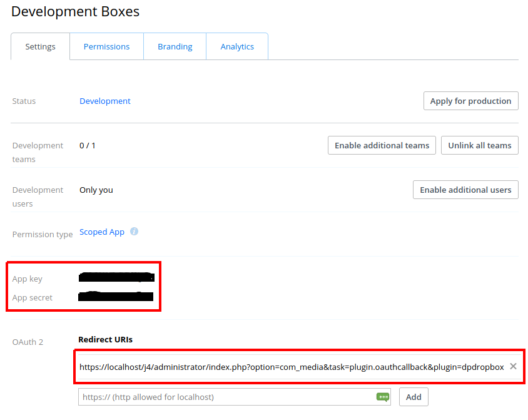528x420 pixels.
Task: Click the info icon beside Scoped App
Action: pyautogui.click(x=134, y=232)
